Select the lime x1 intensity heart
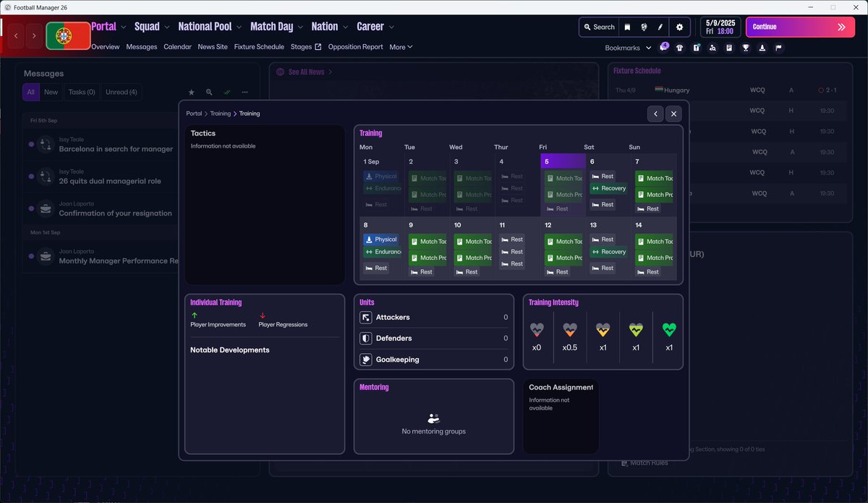The width and height of the screenshot is (868, 503). 636,330
